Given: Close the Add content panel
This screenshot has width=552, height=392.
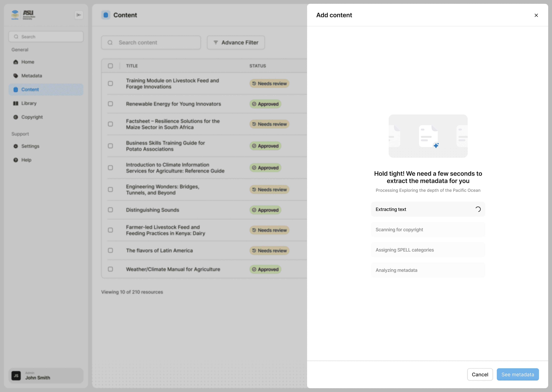Looking at the screenshot, I should 536,15.
